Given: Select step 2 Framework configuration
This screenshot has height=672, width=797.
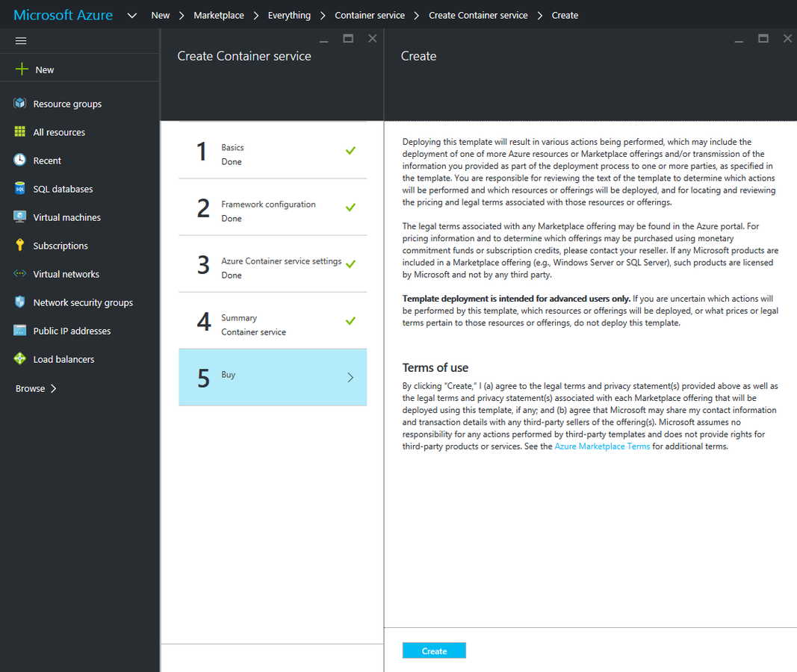Looking at the screenshot, I should [x=273, y=208].
